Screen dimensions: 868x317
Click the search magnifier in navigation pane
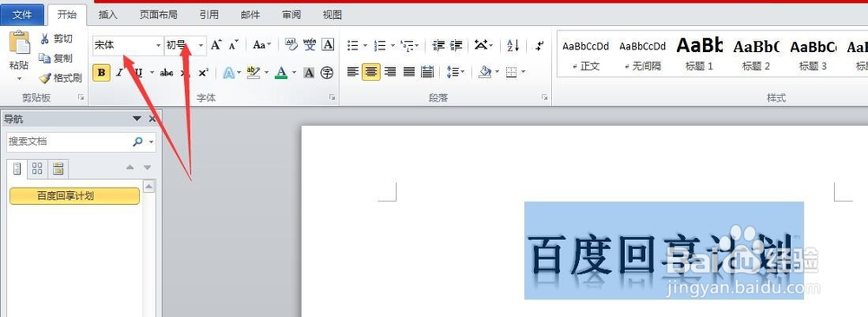(138, 142)
